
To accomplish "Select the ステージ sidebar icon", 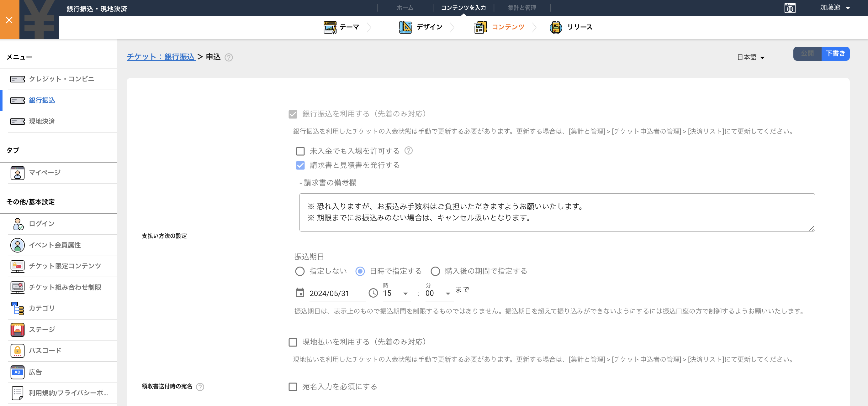I will pos(18,330).
